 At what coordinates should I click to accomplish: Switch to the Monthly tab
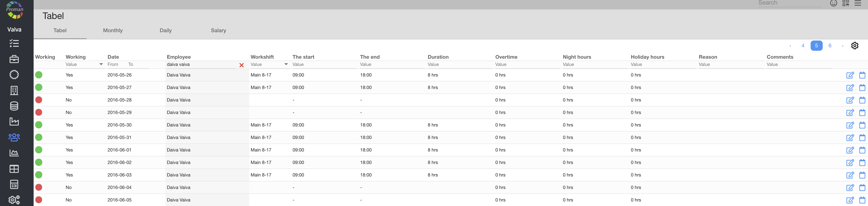[x=113, y=30]
